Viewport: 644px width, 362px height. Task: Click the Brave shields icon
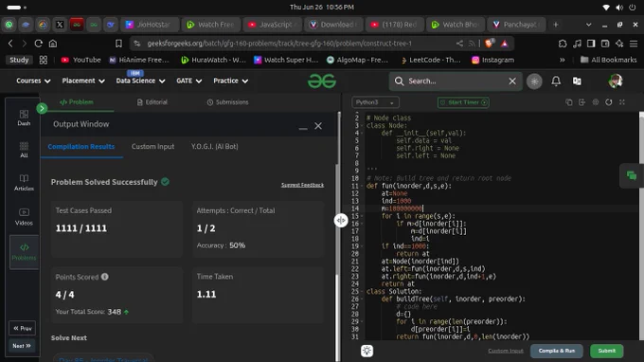(489, 44)
